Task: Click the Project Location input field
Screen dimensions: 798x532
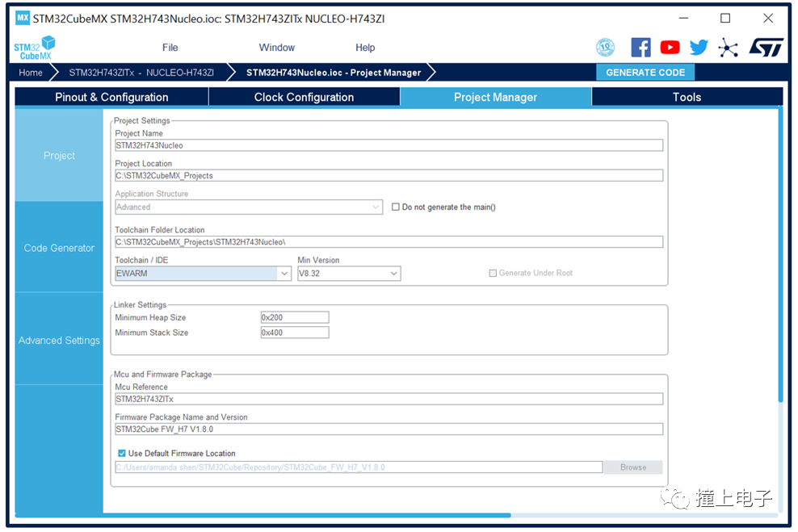Action: coord(388,175)
